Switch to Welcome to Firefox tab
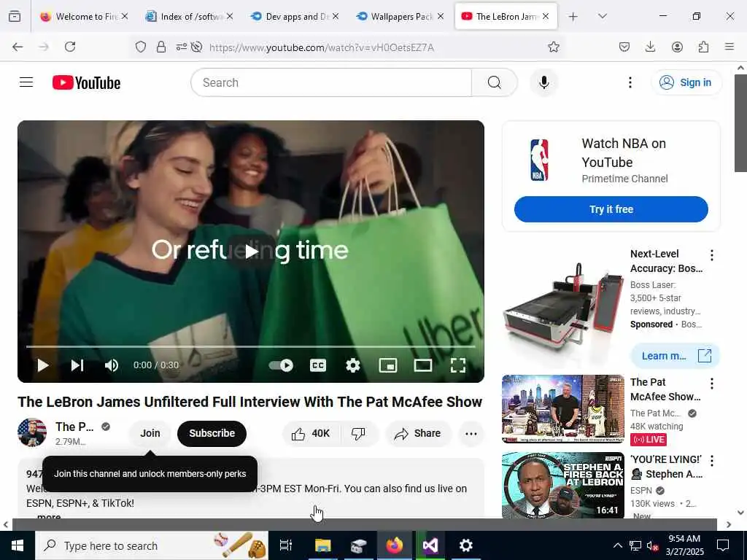 click(x=85, y=16)
